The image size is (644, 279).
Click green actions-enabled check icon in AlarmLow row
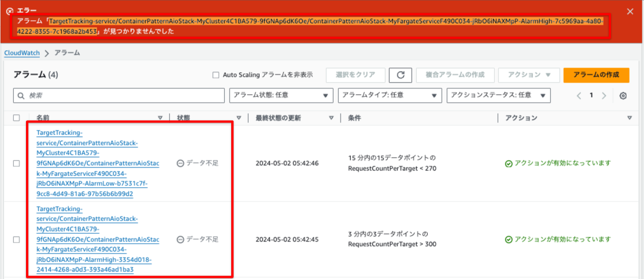[x=509, y=163]
